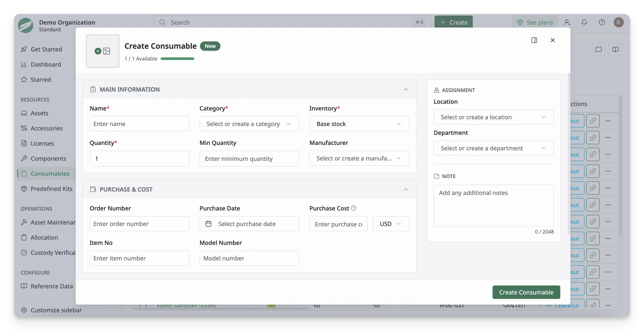Click the Dashboard chart icon
The image size is (644, 331).
click(x=24, y=64)
